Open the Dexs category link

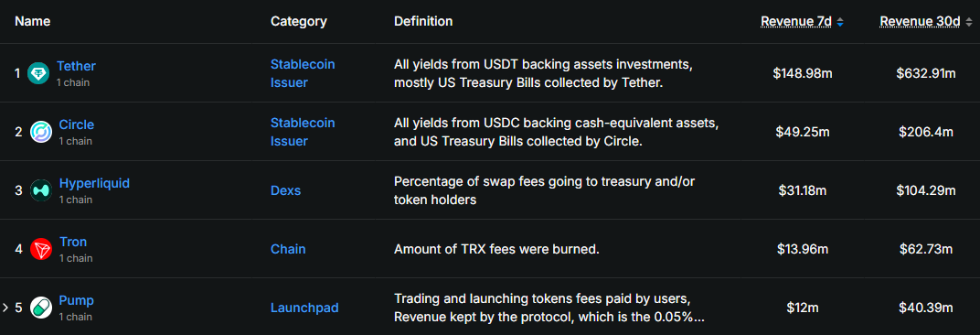coord(285,190)
